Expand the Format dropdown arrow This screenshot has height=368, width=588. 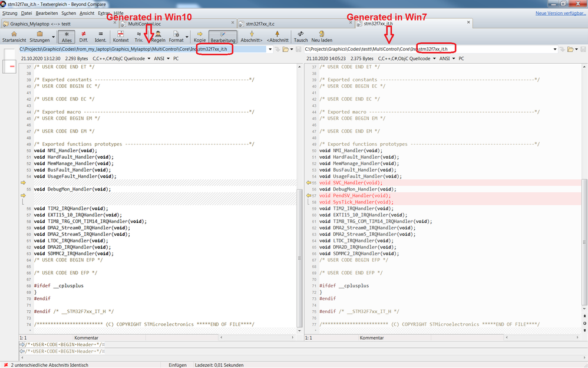click(x=187, y=37)
